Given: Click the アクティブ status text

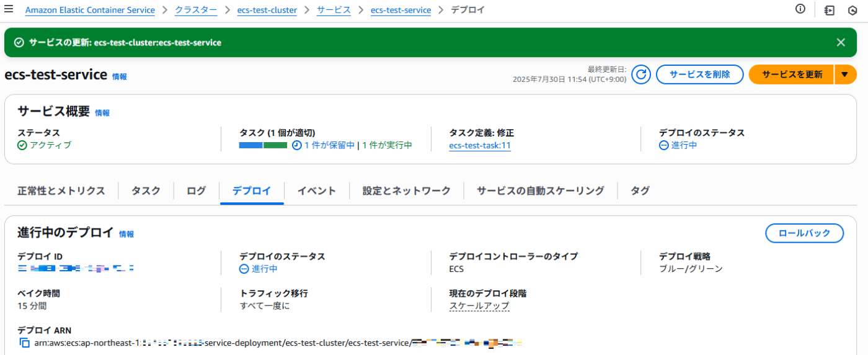Looking at the screenshot, I should click(51, 145).
